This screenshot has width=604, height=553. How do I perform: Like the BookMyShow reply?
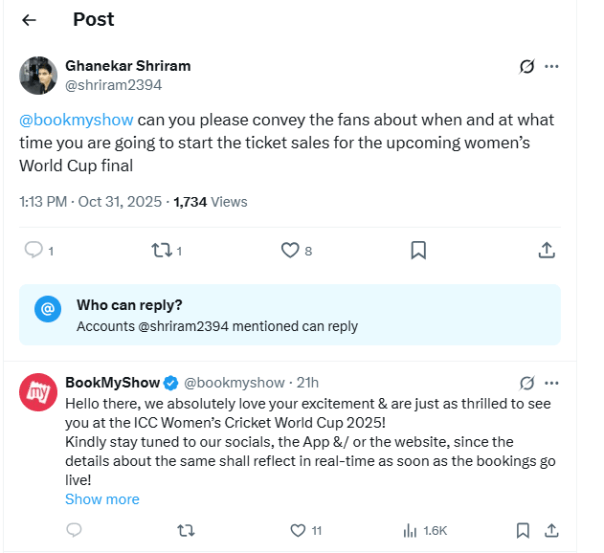tap(297, 530)
